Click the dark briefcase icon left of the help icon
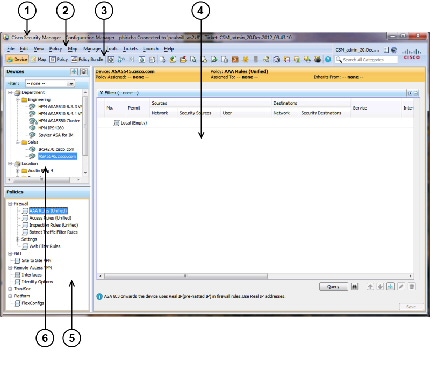Screen dimensions: 433x369 click(x=318, y=59)
